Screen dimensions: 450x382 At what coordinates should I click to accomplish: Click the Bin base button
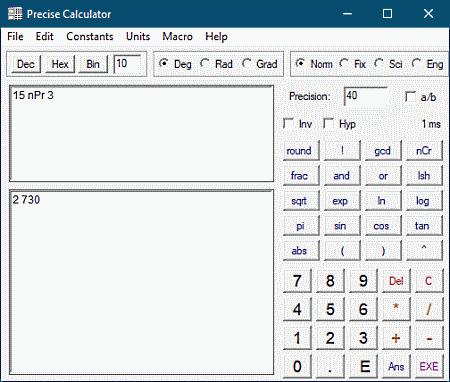pos(93,64)
